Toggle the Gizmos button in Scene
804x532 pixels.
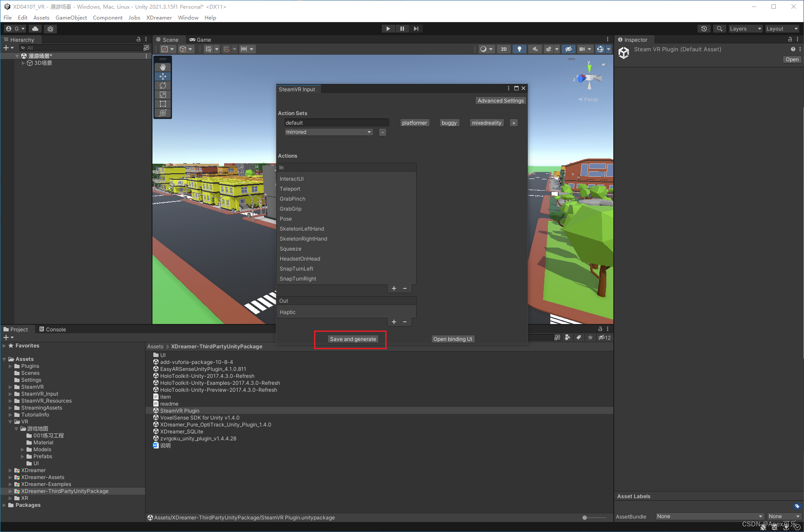[x=600, y=49]
